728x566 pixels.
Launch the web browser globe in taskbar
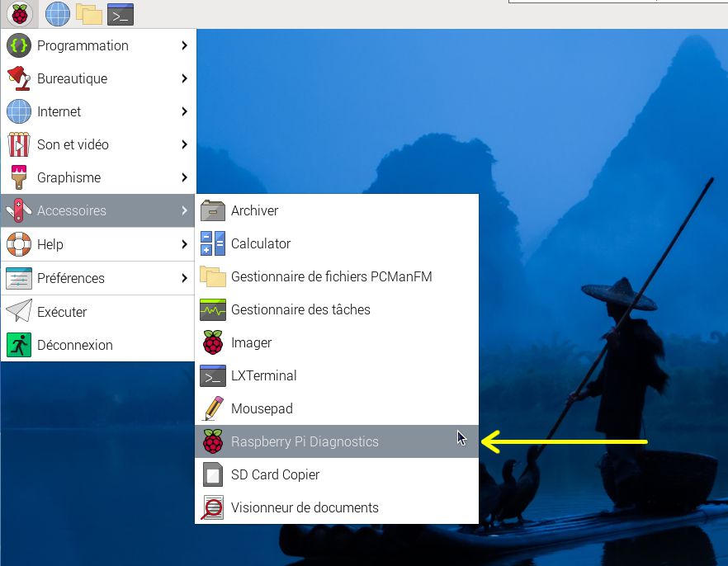click(x=58, y=14)
